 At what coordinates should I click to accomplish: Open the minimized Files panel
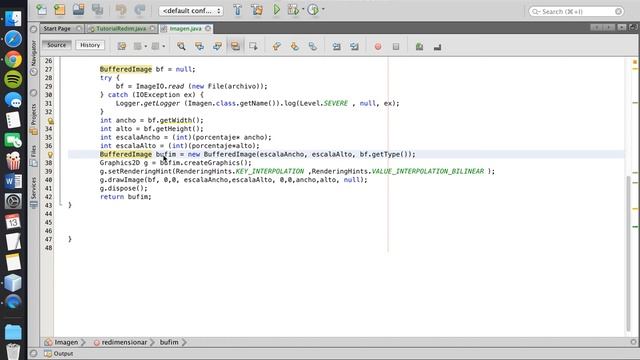[33, 155]
